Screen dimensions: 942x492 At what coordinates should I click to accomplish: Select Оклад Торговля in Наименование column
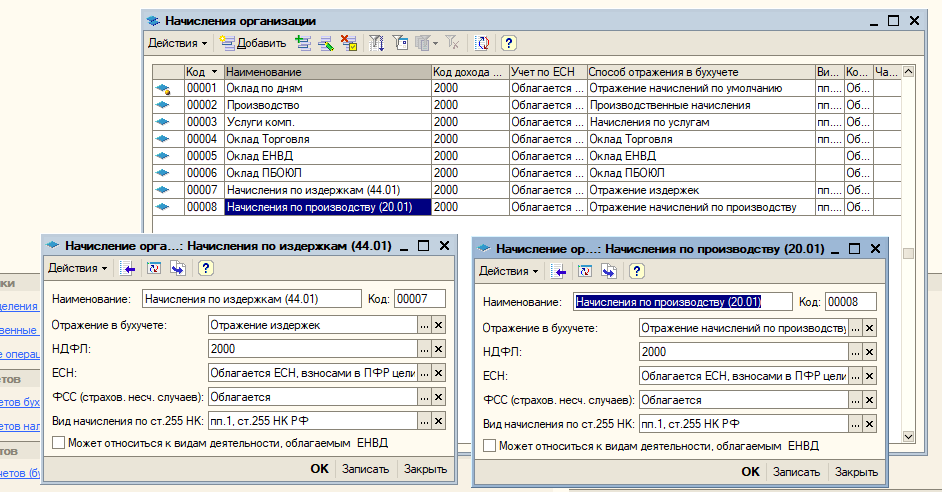click(328, 139)
